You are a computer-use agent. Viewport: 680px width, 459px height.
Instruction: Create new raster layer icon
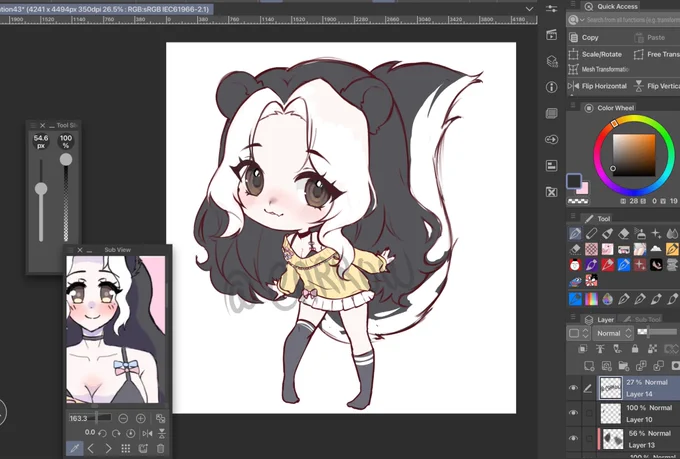click(589, 366)
